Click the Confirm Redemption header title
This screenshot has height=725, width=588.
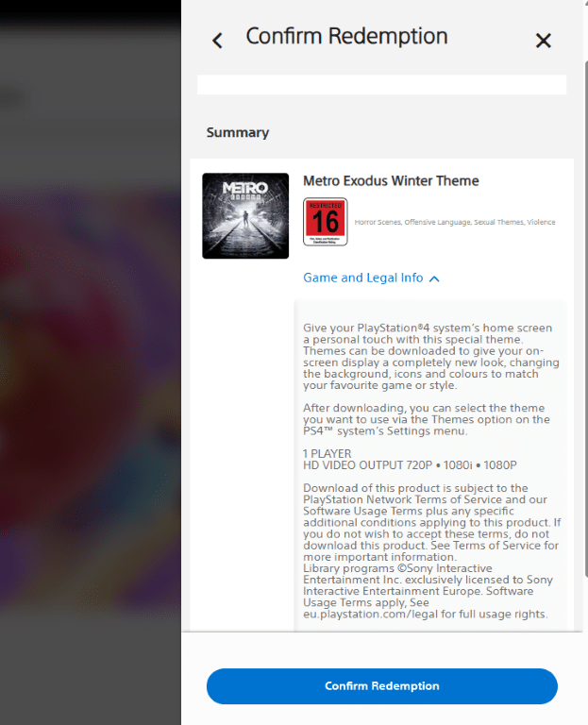click(x=346, y=36)
